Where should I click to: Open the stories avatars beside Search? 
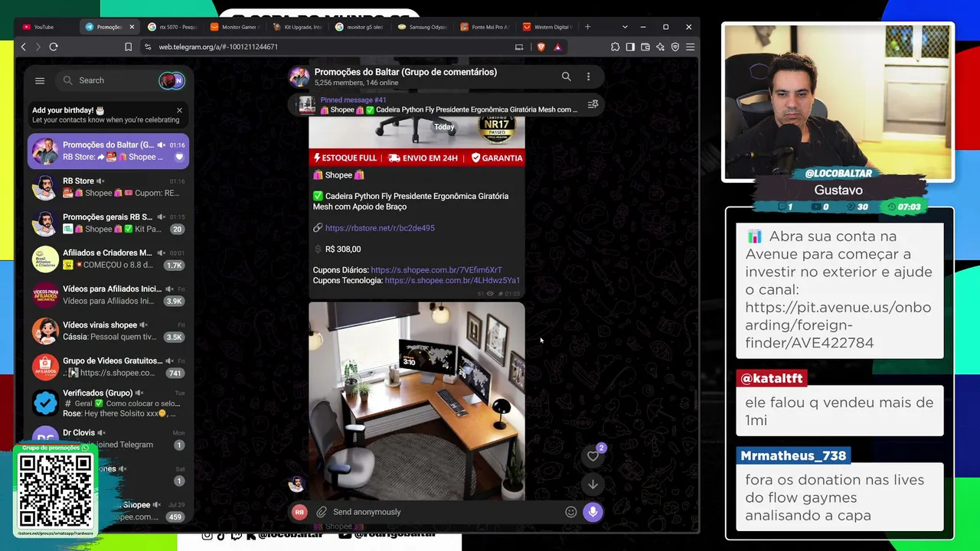(171, 80)
